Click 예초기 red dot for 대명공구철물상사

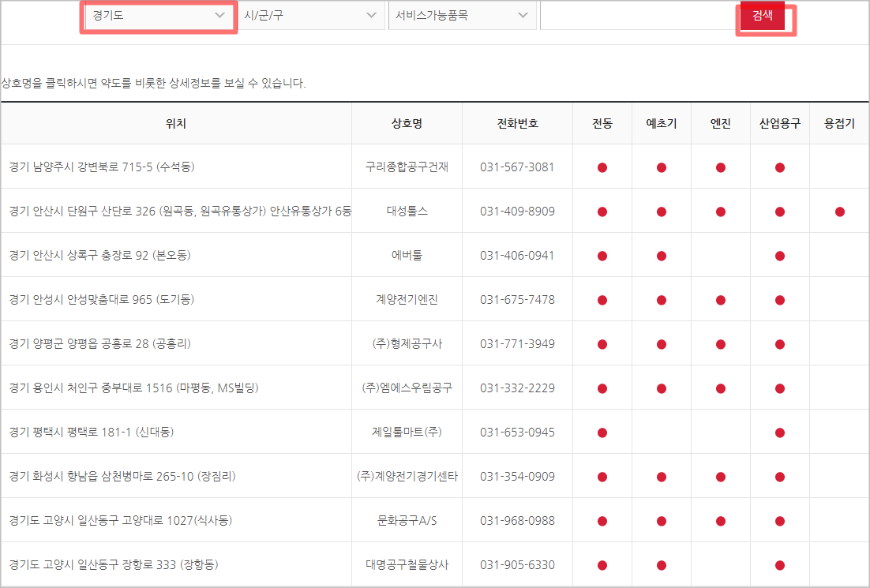coord(662,565)
